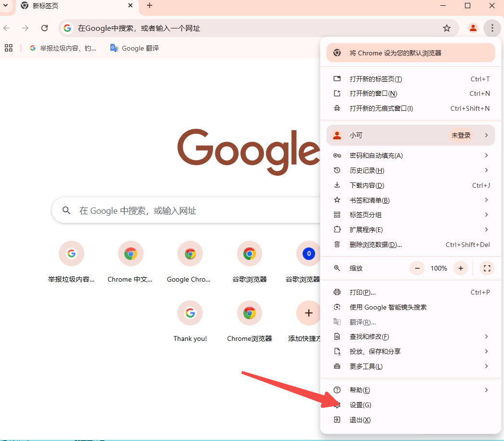
Task: Click the page reload icon
Action: [x=44, y=28]
